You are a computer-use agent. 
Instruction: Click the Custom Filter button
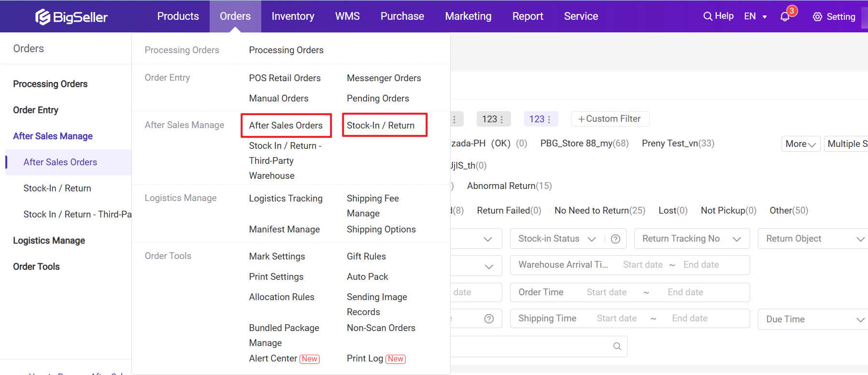[610, 119]
